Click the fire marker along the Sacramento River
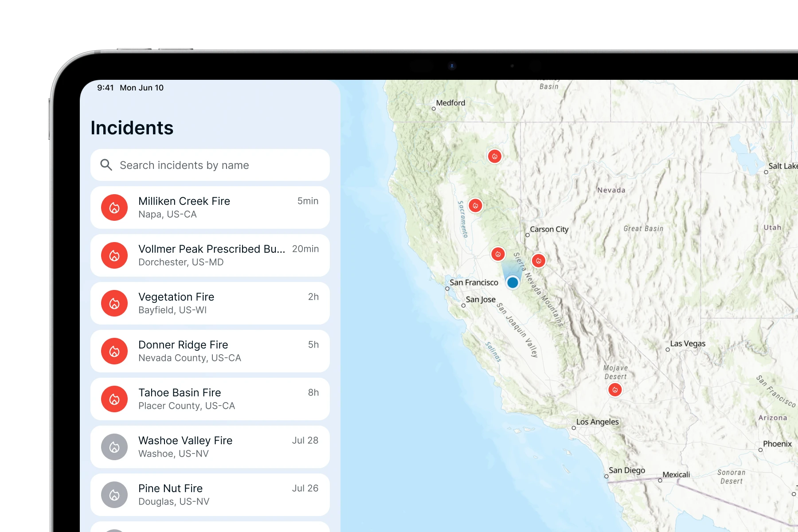This screenshot has height=532, width=798. (x=475, y=205)
